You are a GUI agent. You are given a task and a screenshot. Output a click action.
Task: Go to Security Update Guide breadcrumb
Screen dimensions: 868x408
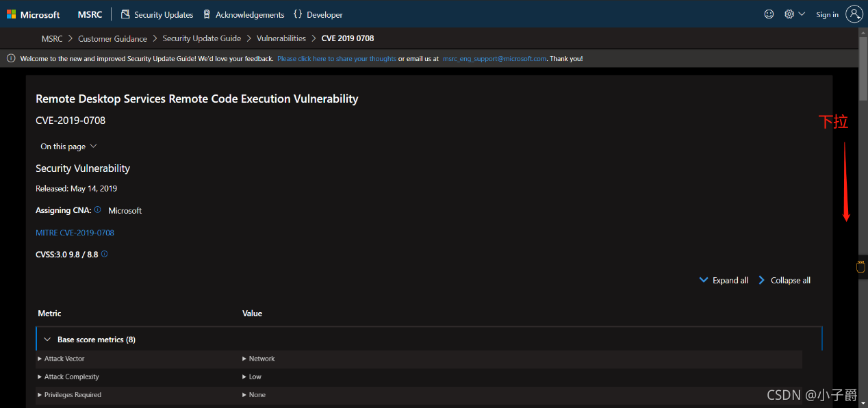202,38
